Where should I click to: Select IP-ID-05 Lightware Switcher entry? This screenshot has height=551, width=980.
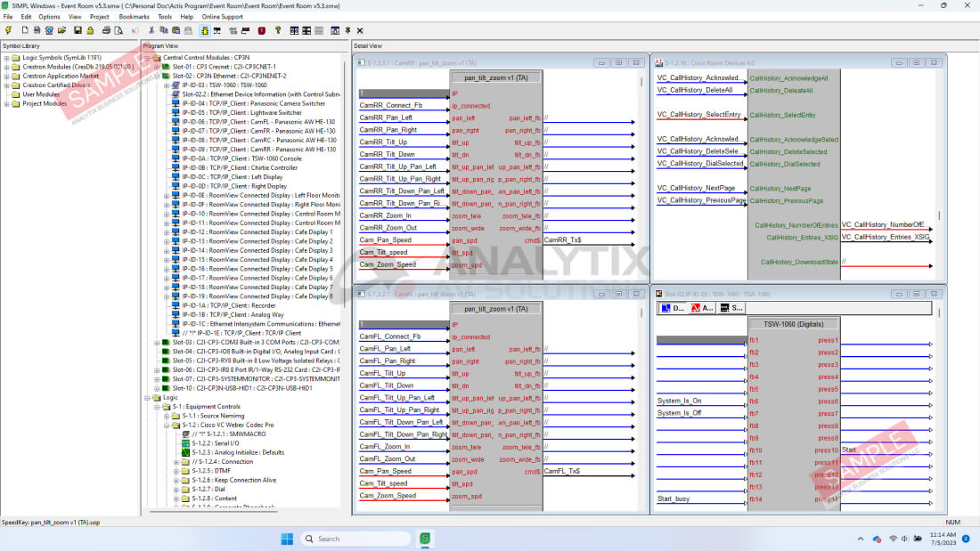241,113
